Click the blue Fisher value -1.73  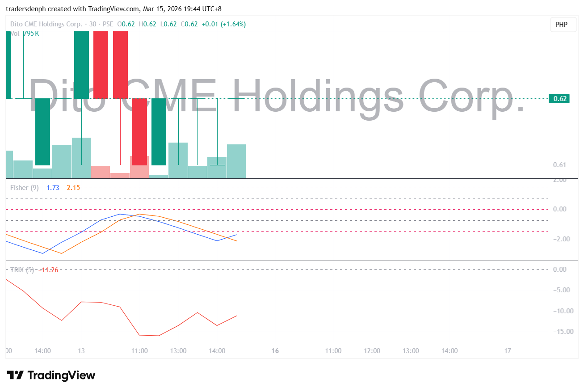coord(52,188)
